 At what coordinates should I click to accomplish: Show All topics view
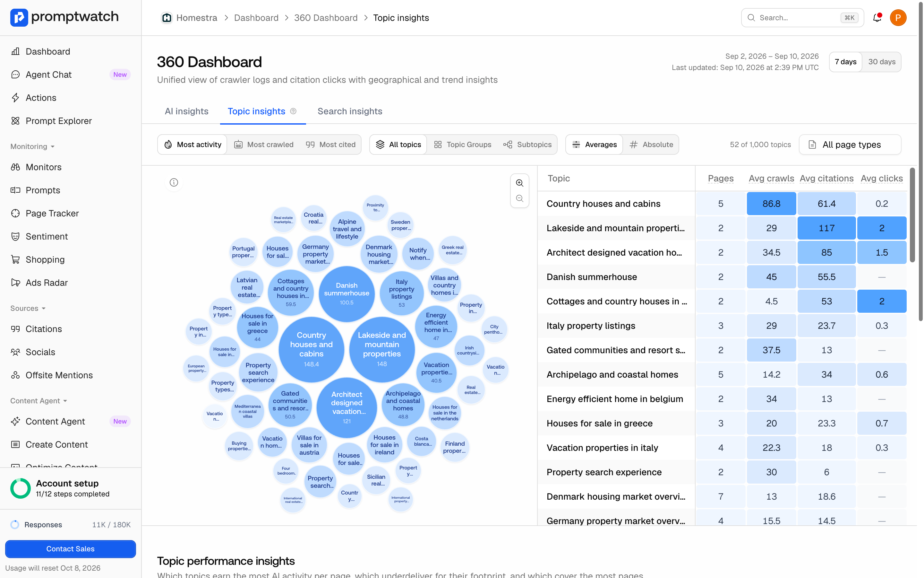(x=398, y=144)
